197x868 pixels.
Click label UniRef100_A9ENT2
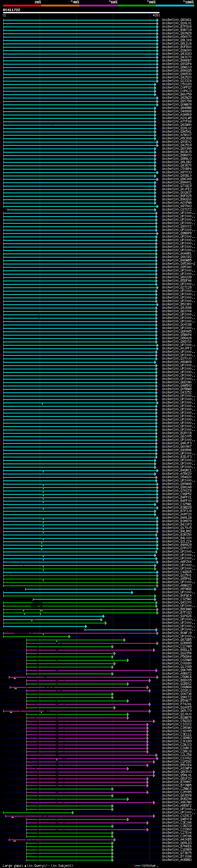pyautogui.click(x=176, y=805)
